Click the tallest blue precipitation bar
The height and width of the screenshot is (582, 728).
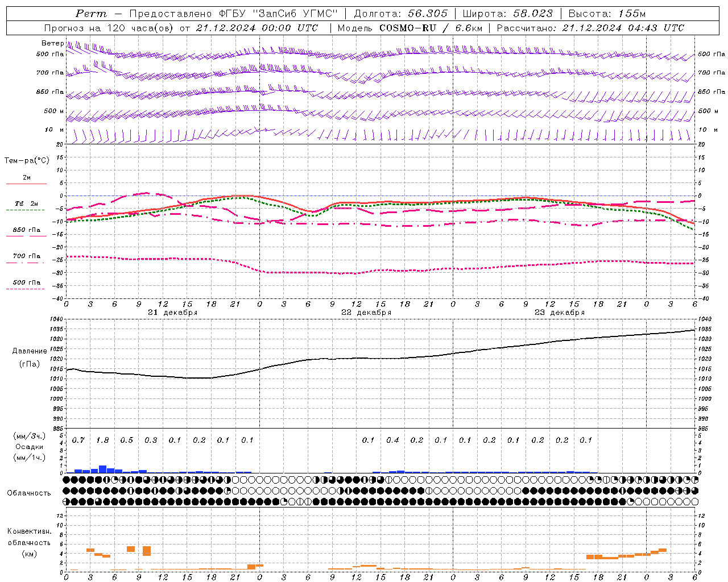coord(103,469)
